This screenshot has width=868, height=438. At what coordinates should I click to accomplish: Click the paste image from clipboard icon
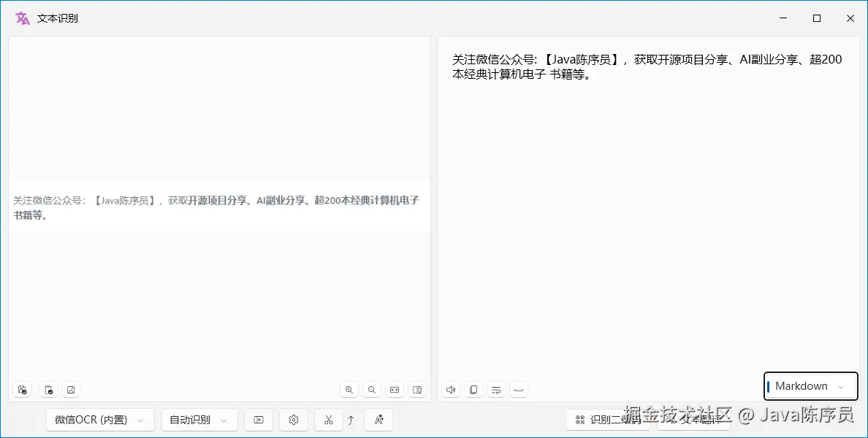tap(49, 389)
